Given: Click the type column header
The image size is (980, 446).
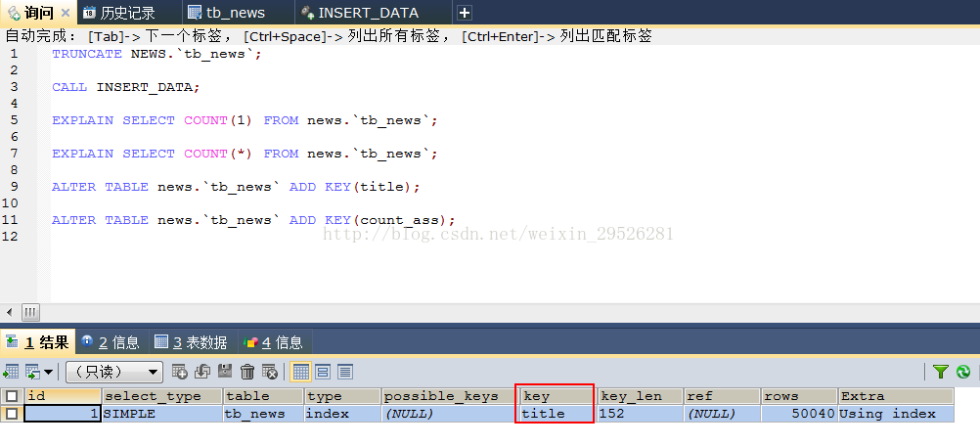Looking at the screenshot, I should coord(342,396).
